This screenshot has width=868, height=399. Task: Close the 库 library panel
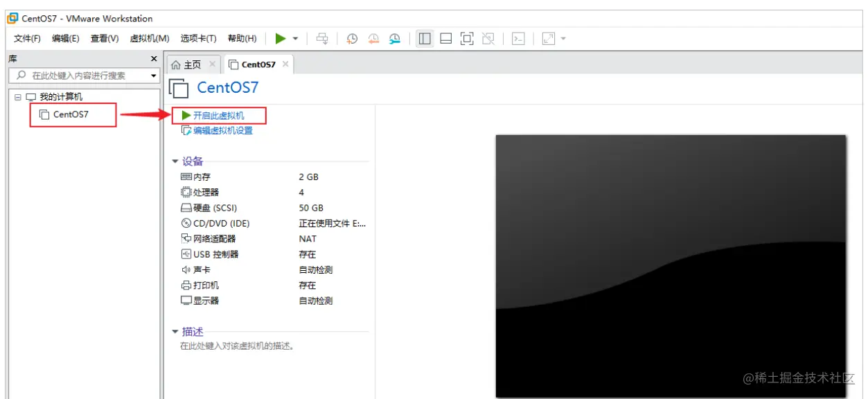coord(154,59)
